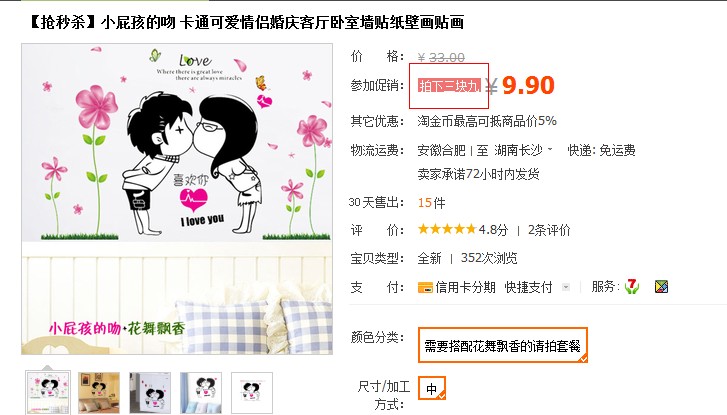The height and width of the screenshot is (415, 727).
Task: Select size option 中
Action: click(x=432, y=389)
